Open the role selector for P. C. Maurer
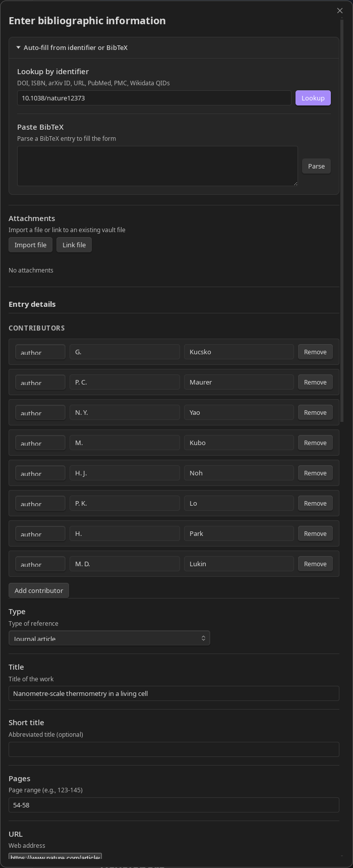The width and height of the screenshot is (353, 868). (40, 382)
